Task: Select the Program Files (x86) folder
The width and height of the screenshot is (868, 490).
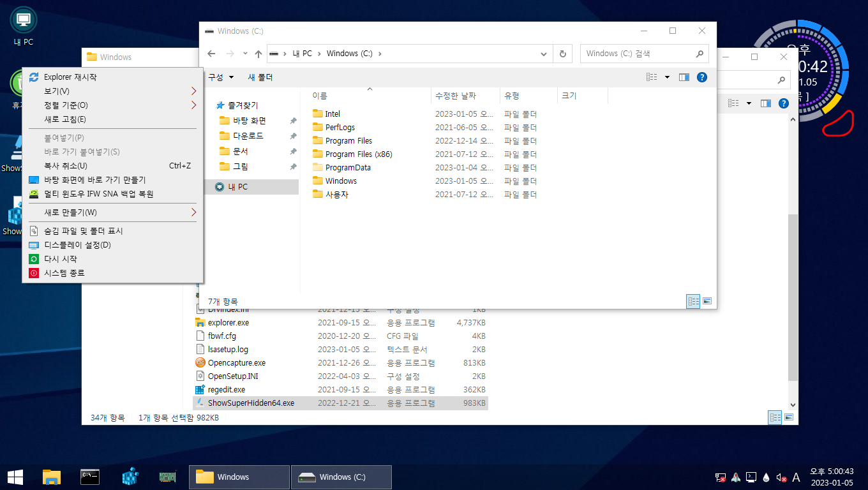Action: click(x=358, y=154)
